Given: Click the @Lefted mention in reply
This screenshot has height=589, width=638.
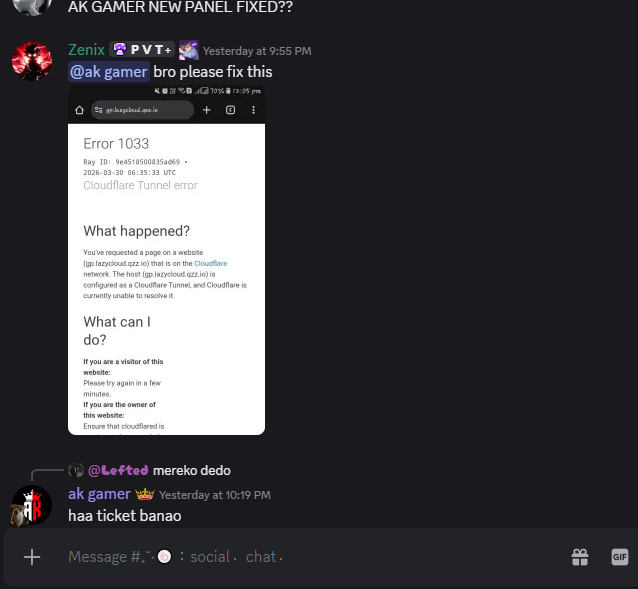Looking at the screenshot, I should (118, 470).
